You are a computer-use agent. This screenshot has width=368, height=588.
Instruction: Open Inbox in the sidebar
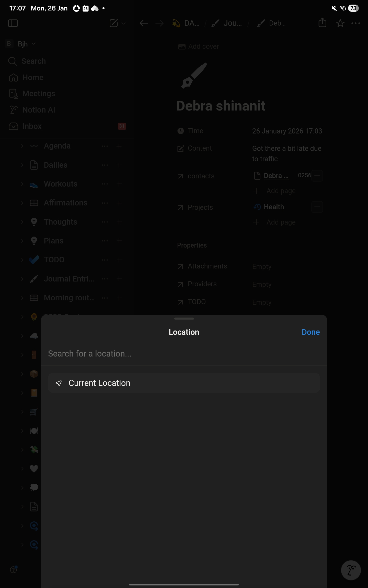(32, 126)
